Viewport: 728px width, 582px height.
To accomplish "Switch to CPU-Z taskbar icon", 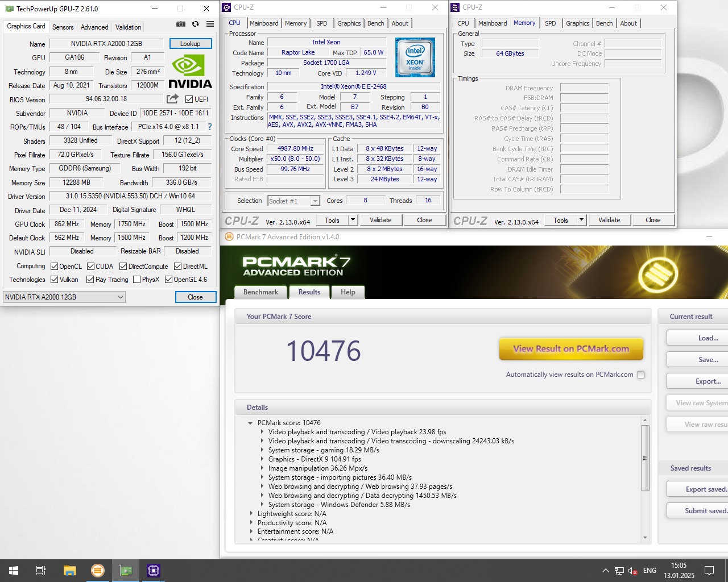I will click(154, 571).
